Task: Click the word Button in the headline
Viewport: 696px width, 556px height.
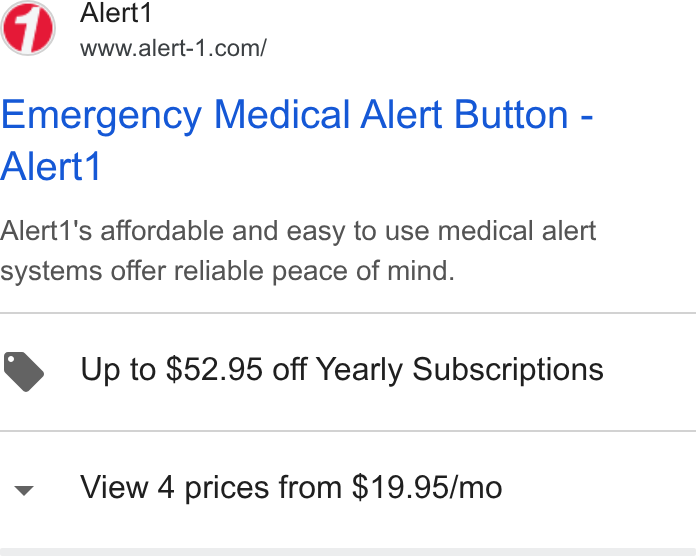Action: (511, 114)
